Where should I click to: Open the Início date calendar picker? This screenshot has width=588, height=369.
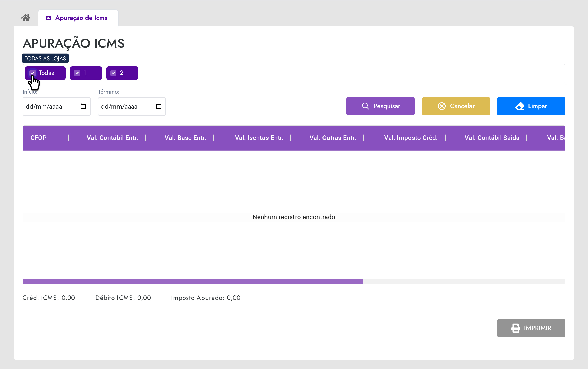[x=83, y=106]
